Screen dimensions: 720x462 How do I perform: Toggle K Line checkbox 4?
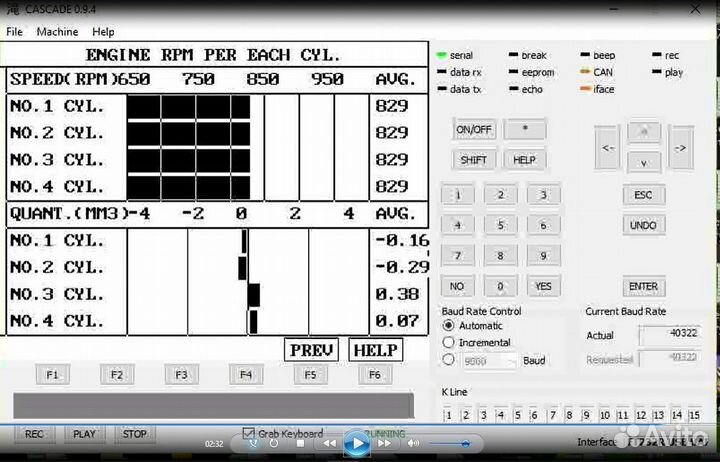[501, 415]
